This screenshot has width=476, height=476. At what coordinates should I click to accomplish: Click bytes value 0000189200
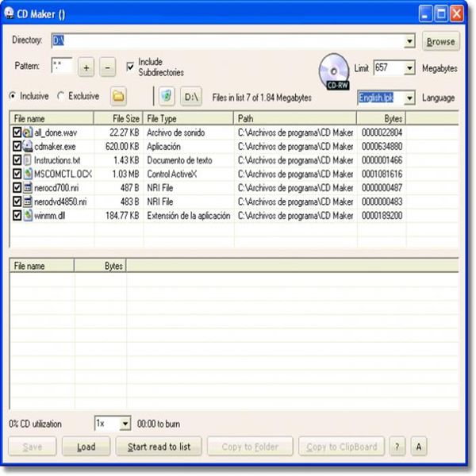click(x=382, y=216)
